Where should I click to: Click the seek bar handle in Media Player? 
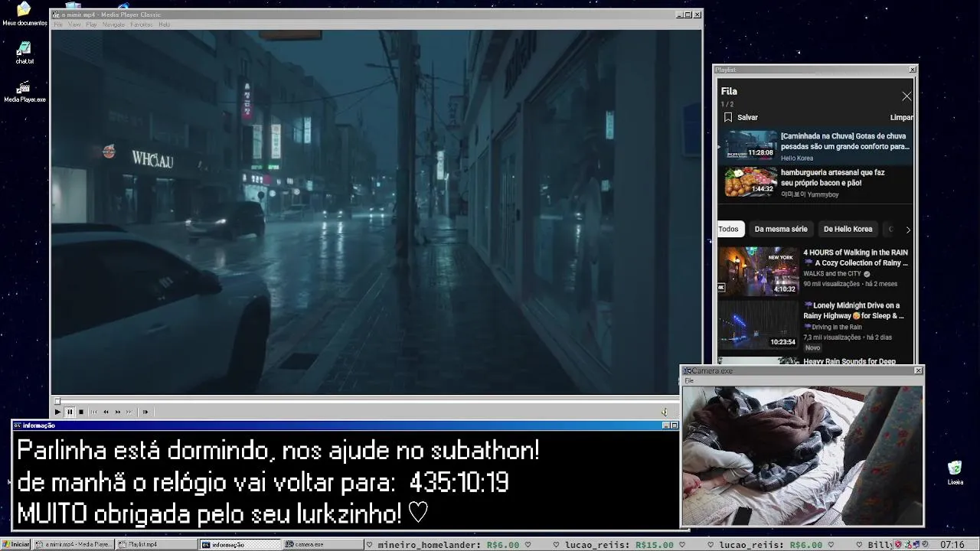coord(57,401)
